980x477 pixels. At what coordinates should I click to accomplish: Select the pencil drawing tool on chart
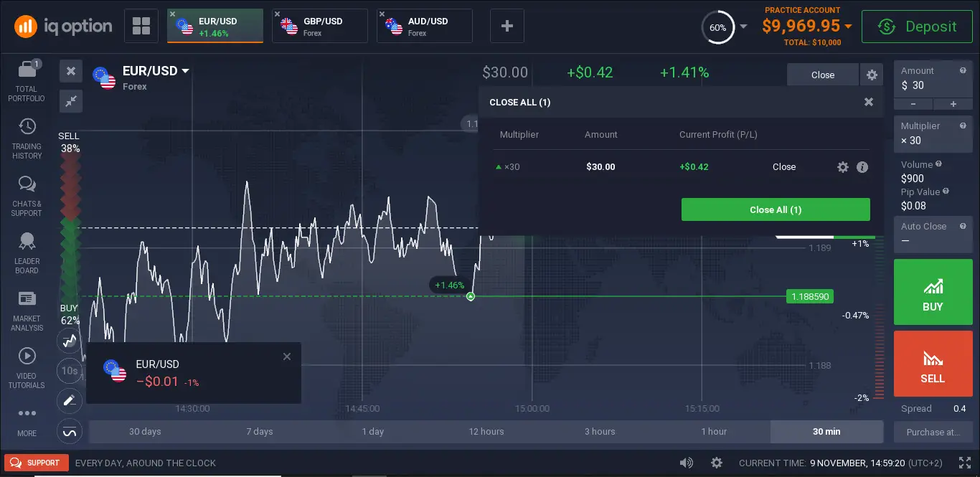[70, 401]
